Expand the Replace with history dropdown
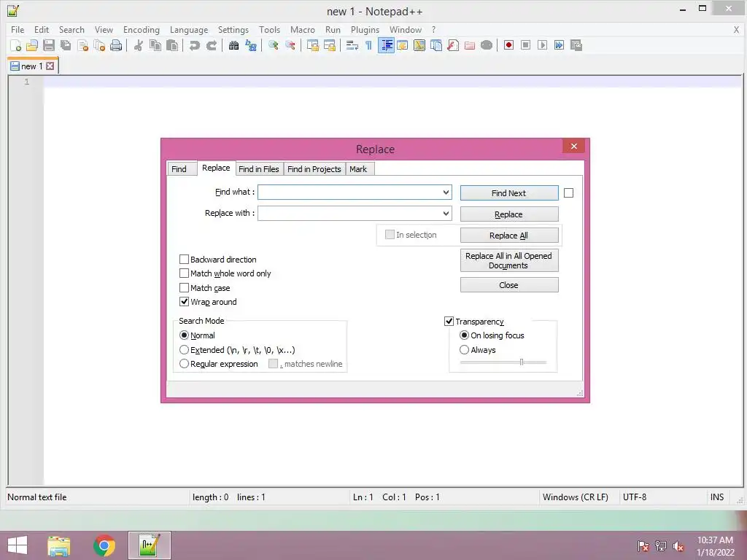 click(446, 214)
